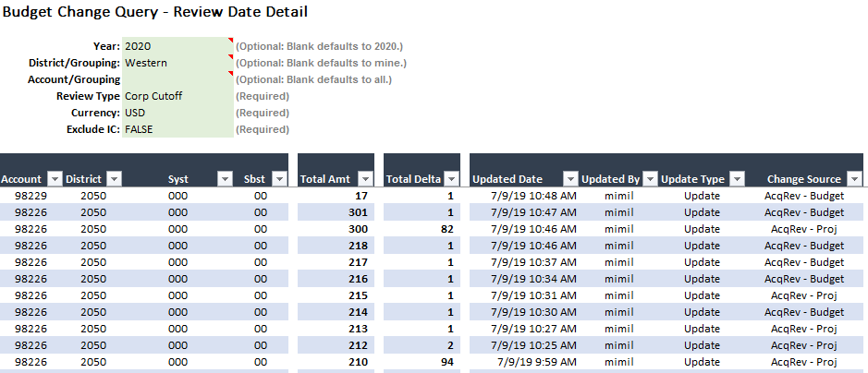Select the Currency cell showing USD
The image size is (868, 373).
(177, 113)
